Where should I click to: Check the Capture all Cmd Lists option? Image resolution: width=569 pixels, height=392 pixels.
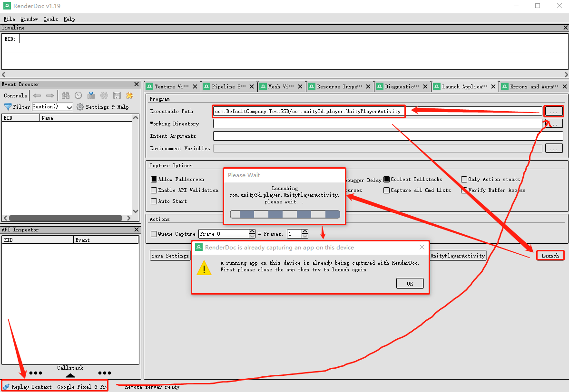(386, 190)
